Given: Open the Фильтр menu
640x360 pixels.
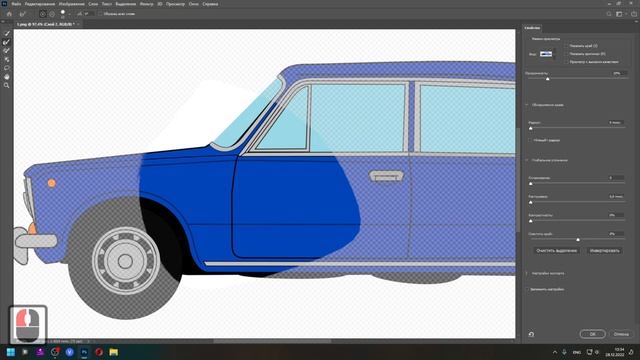Looking at the screenshot, I should click(x=147, y=4).
